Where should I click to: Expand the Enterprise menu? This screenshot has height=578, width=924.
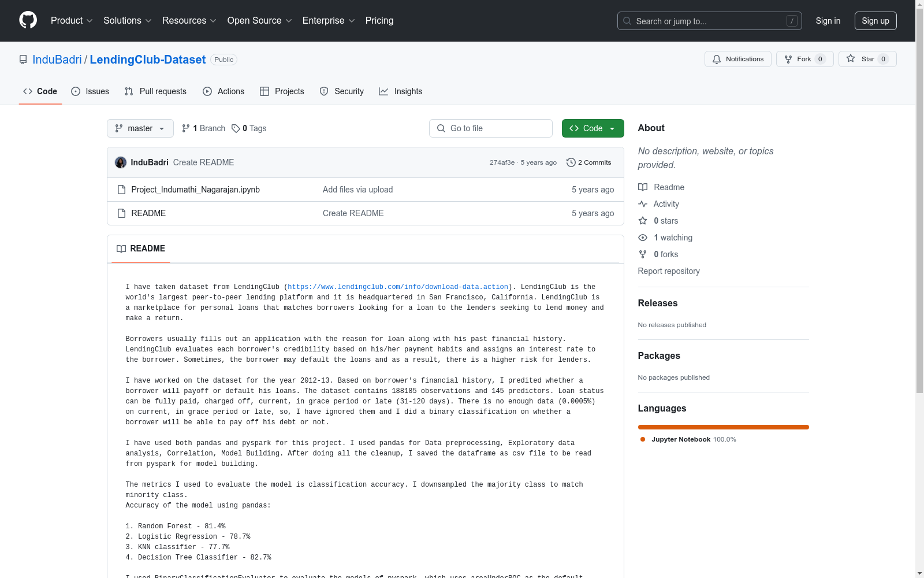(329, 20)
